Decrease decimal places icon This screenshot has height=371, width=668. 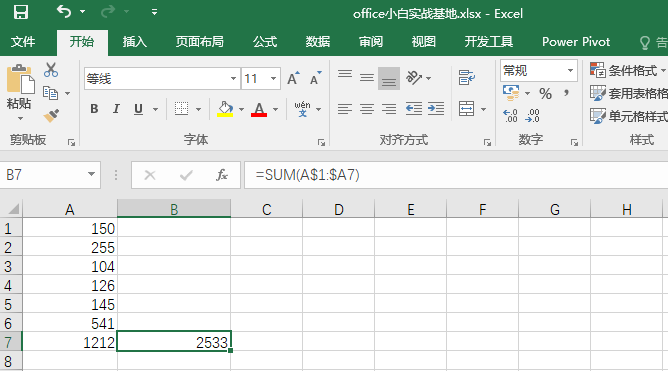point(533,115)
